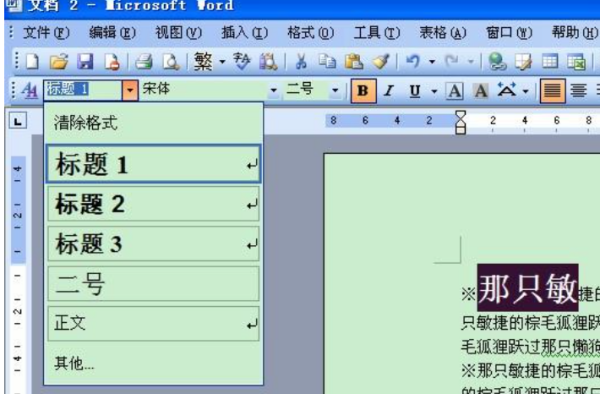Run spelling and grammar check
This screenshot has height=394, width=600.
[241, 61]
